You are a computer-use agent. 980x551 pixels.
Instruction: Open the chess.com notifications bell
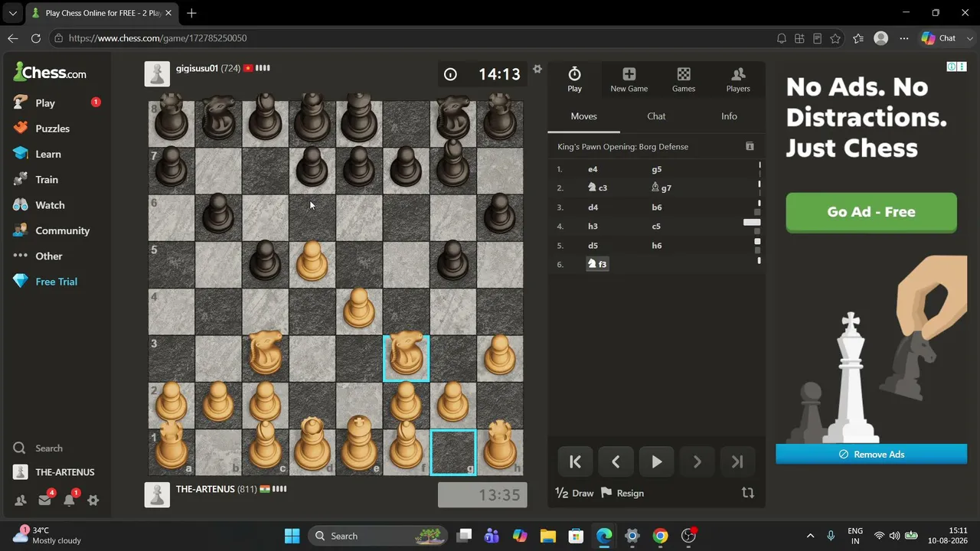69,500
